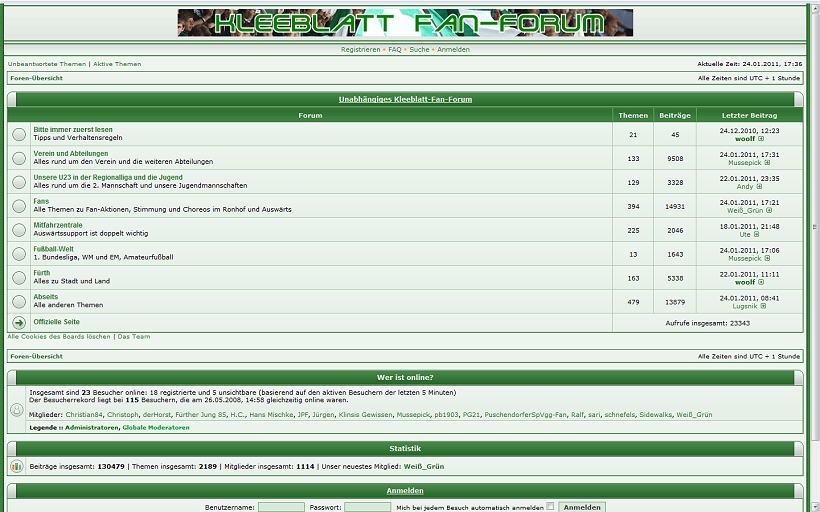Image resolution: width=820 pixels, height=512 pixels.
Task: Click the statistics chart icon
Action: (x=17, y=466)
